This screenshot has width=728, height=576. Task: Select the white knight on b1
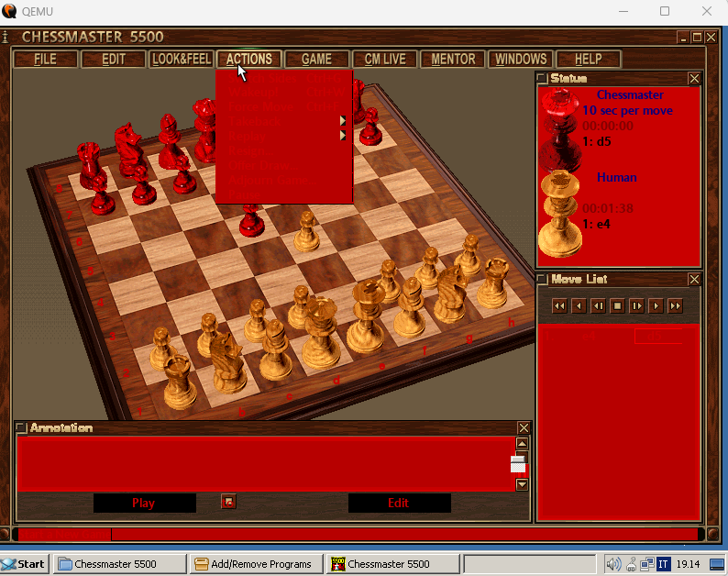pos(228,363)
